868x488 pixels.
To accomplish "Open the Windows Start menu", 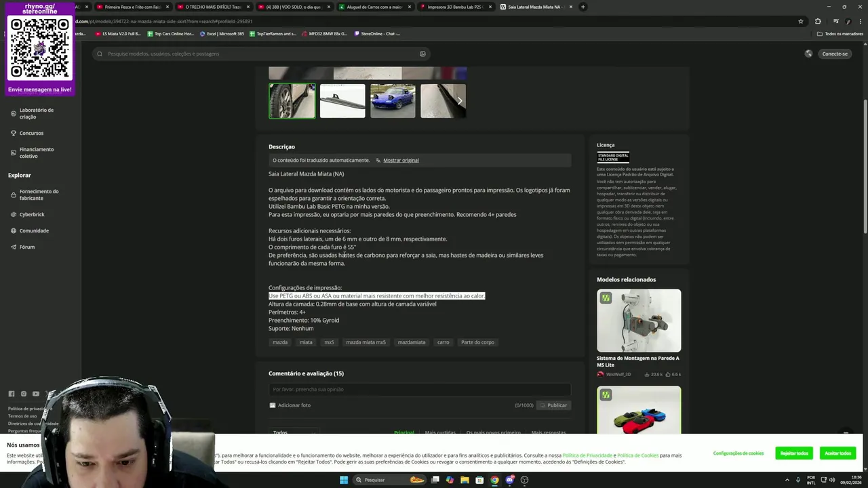I will (x=344, y=480).
